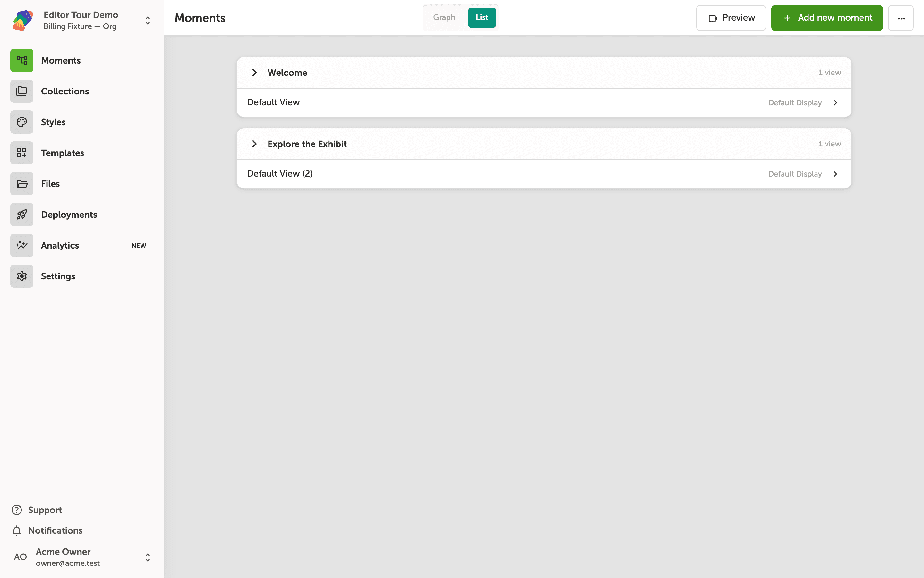
Task: Open the Acme Owner account menu arrows
Action: (x=147, y=557)
